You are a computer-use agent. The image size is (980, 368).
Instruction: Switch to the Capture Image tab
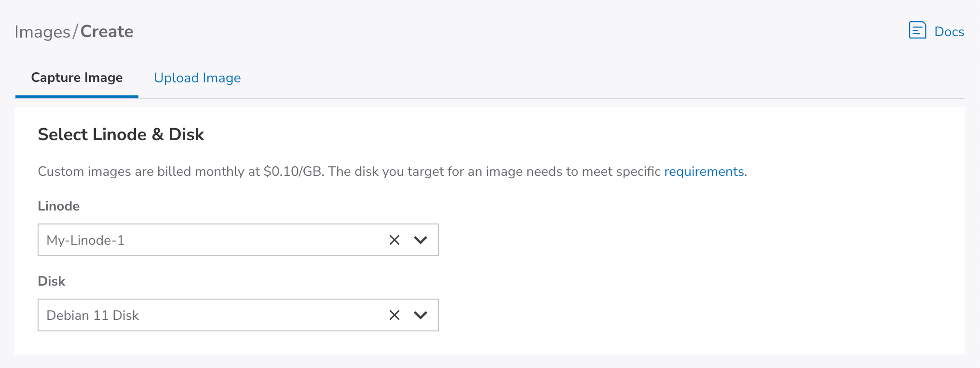click(77, 78)
